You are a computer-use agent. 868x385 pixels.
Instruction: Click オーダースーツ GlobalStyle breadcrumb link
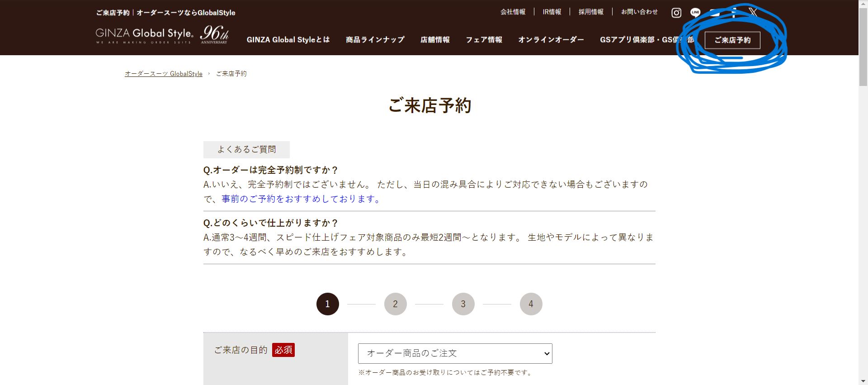pos(164,74)
